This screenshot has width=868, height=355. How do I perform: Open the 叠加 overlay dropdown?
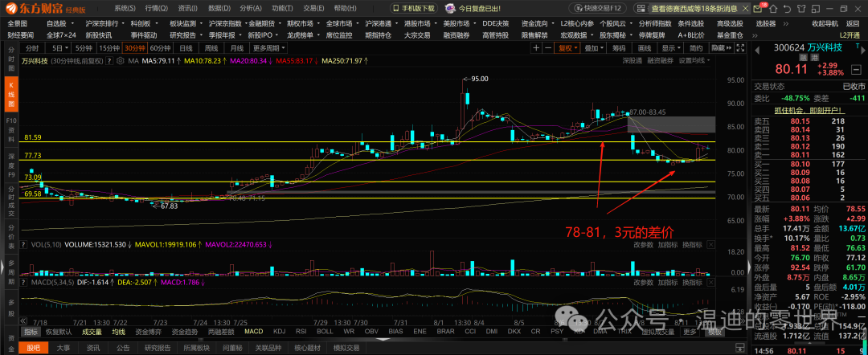(593, 48)
